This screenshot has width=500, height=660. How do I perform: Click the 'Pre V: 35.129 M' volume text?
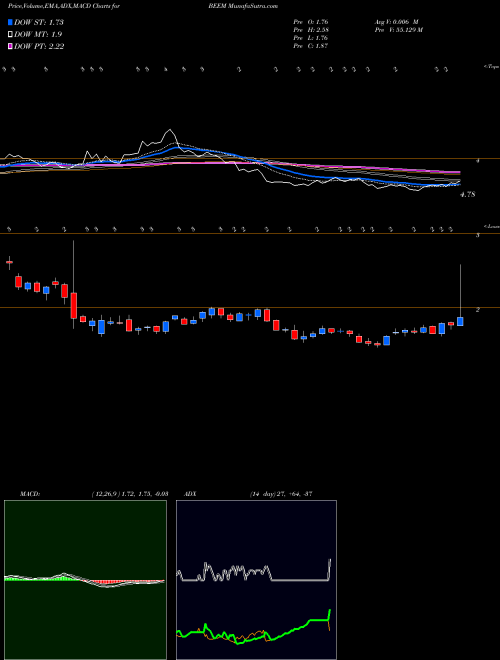click(398, 30)
